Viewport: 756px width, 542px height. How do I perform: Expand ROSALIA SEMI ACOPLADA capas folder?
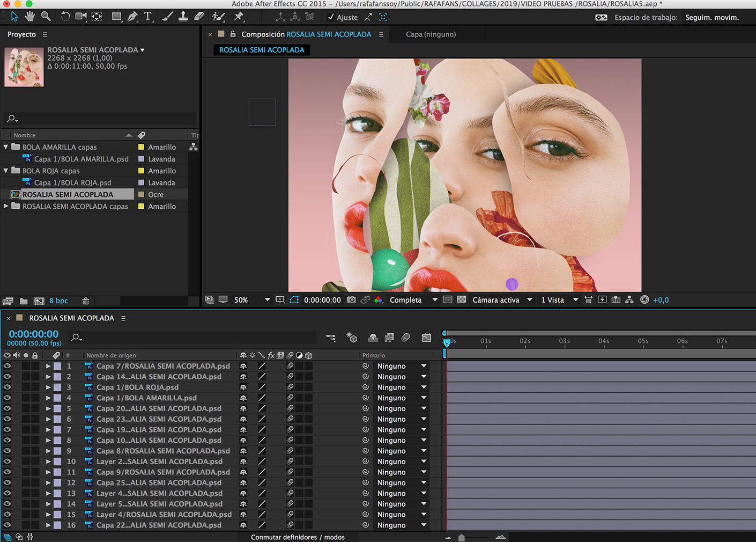(x=6, y=206)
